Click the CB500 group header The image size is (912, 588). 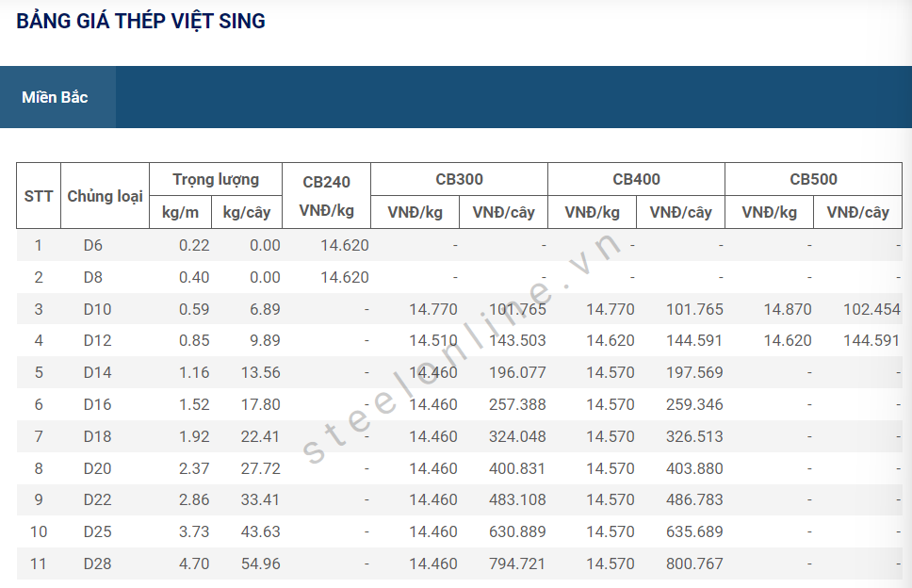click(813, 179)
